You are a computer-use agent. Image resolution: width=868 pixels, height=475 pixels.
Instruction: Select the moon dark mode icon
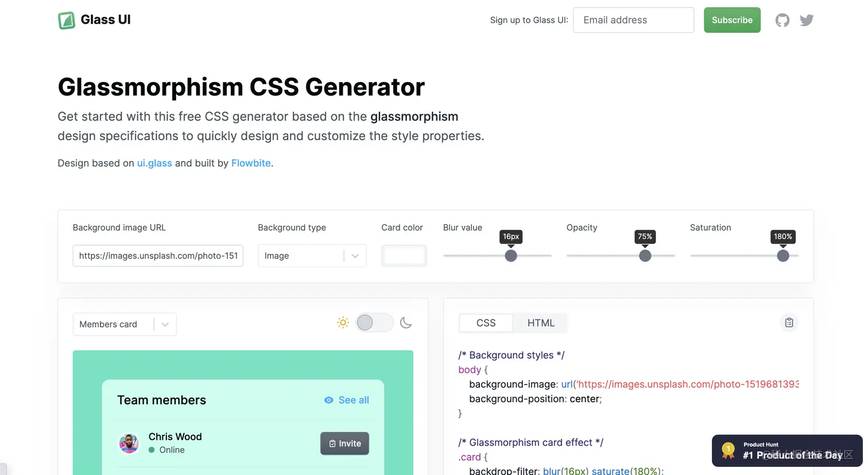406,323
